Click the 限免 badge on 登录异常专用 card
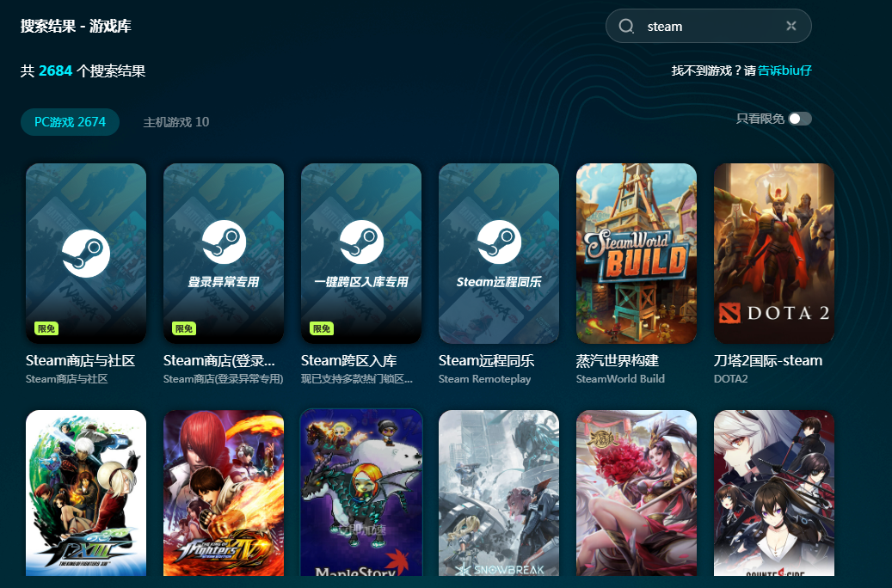Viewport: 892px width, 588px height. click(x=184, y=328)
